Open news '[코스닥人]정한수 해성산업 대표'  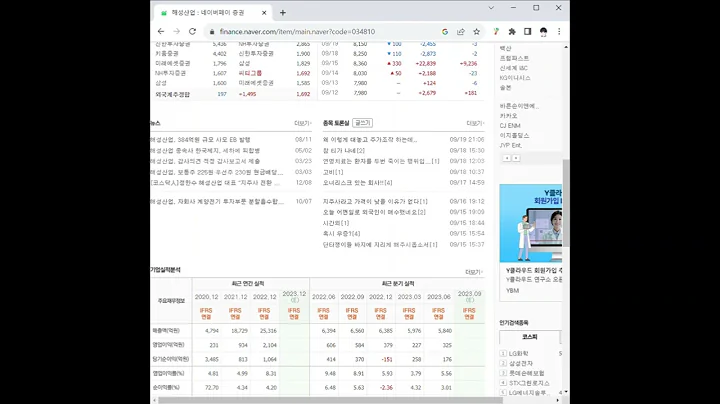(x=215, y=183)
